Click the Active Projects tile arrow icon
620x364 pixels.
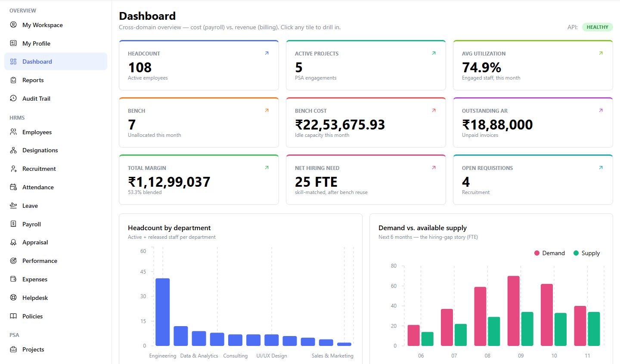point(434,53)
